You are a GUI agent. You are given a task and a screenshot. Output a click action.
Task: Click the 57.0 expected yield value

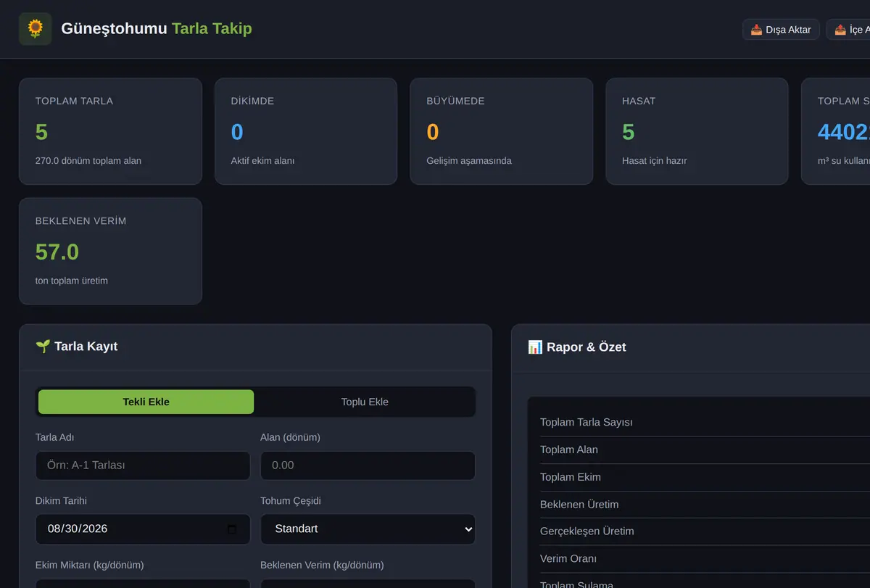(x=57, y=252)
